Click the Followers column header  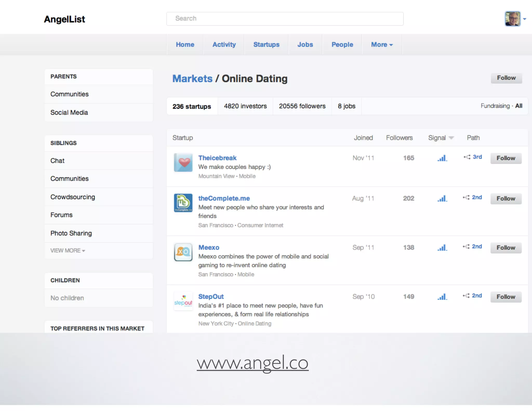399,138
